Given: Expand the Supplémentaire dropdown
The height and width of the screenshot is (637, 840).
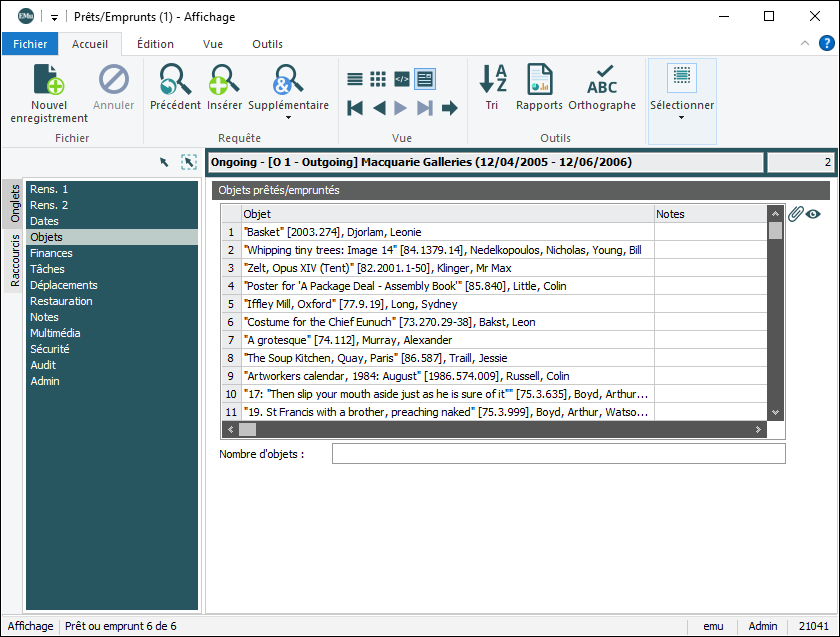Looking at the screenshot, I should 288,118.
